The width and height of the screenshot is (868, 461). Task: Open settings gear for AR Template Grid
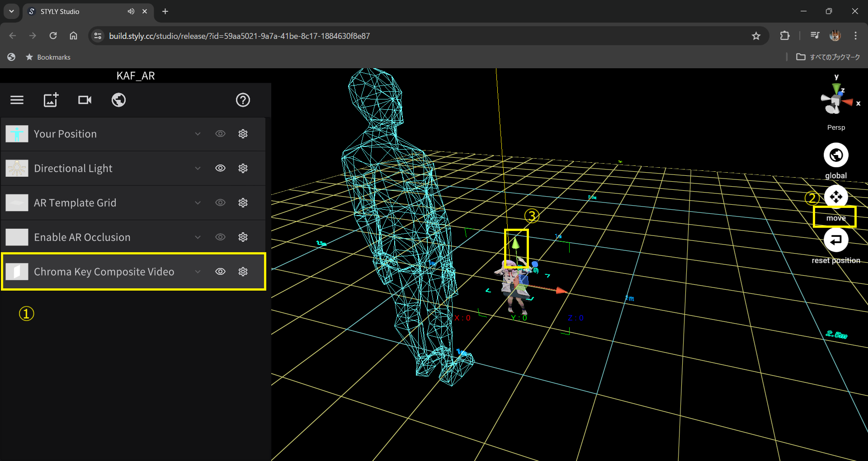click(243, 202)
